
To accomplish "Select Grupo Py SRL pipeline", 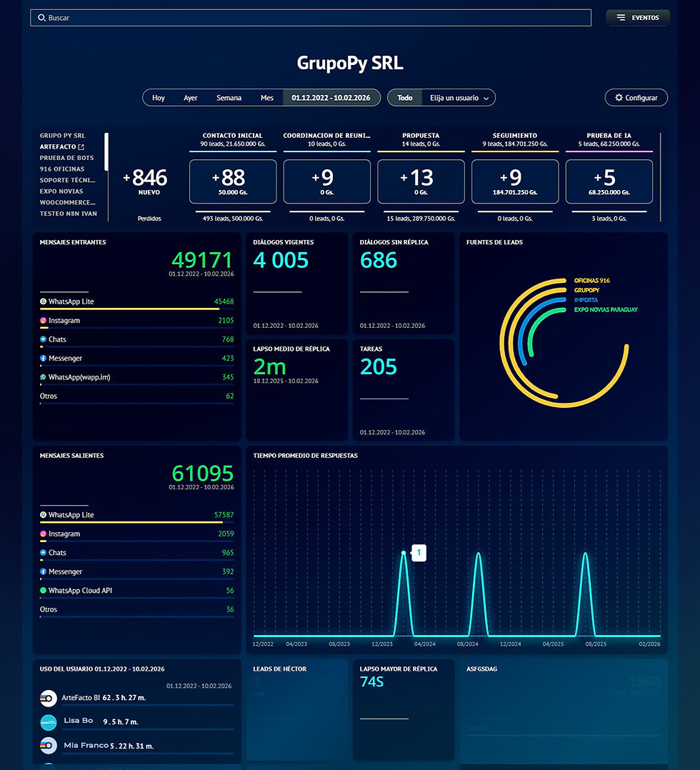I will point(62,136).
